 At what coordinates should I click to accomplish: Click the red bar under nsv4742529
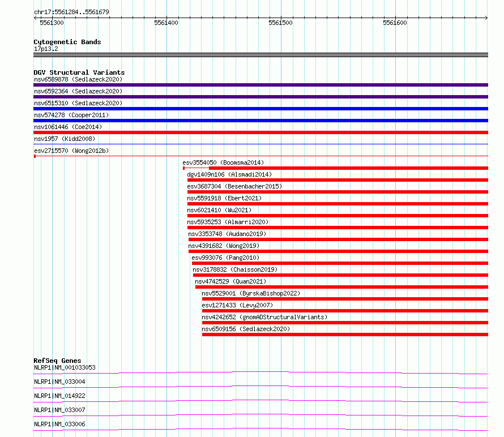click(341, 287)
